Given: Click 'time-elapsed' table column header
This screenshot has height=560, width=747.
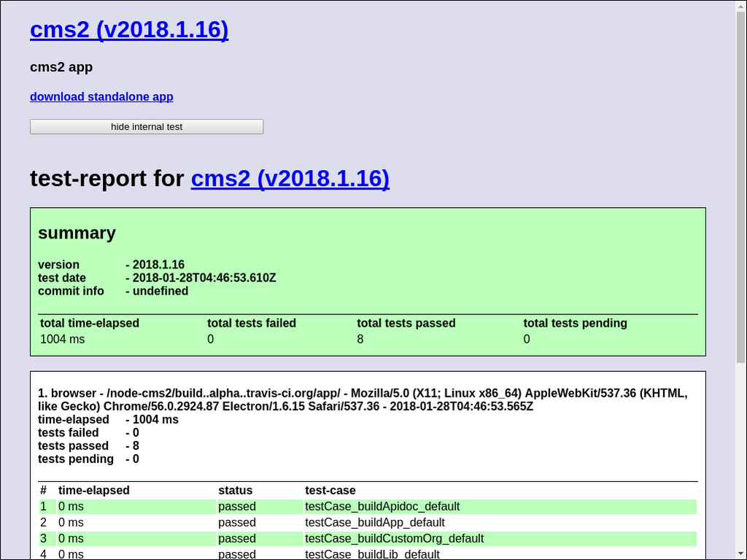Looking at the screenshot, I should pos(94,491).
